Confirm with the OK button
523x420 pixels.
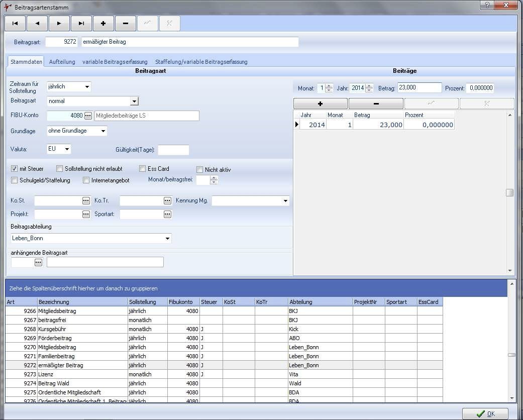tap(485, 413)
